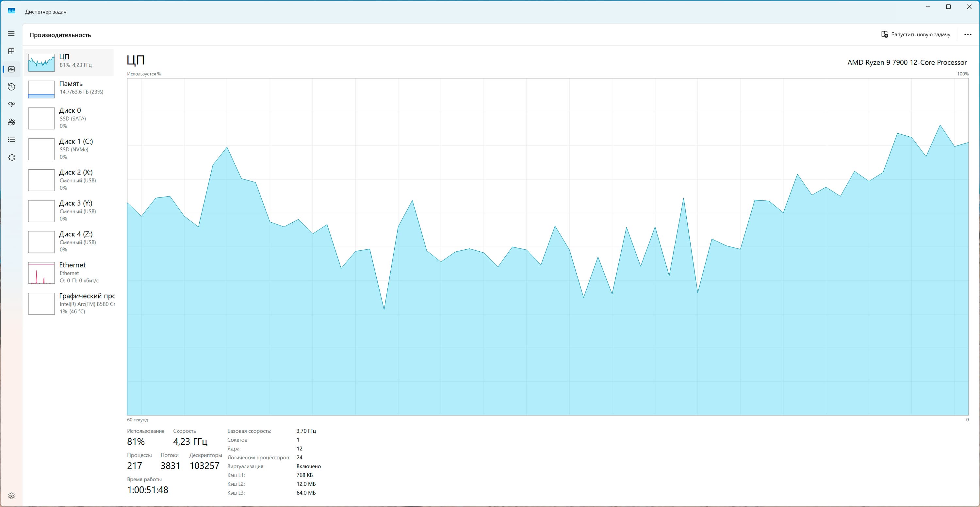Open the three-dot more options menu
980x507 pixels.
point(968,35)
